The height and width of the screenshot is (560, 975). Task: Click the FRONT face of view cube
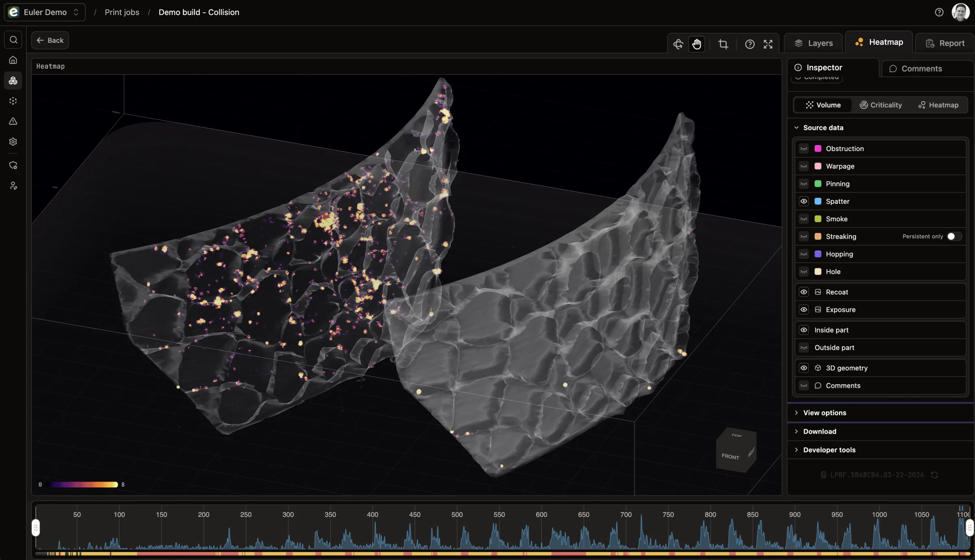click(x=730, y=456)
